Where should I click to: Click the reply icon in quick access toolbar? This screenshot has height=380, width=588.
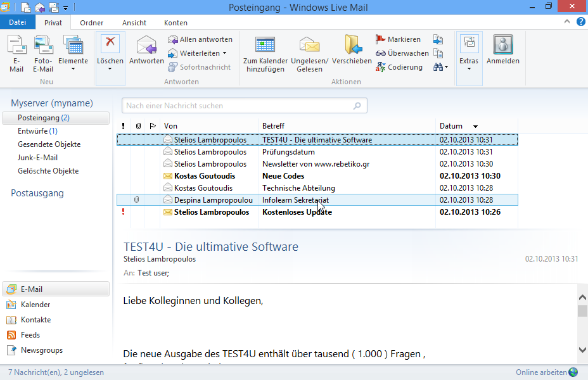[x=40, y=7]
